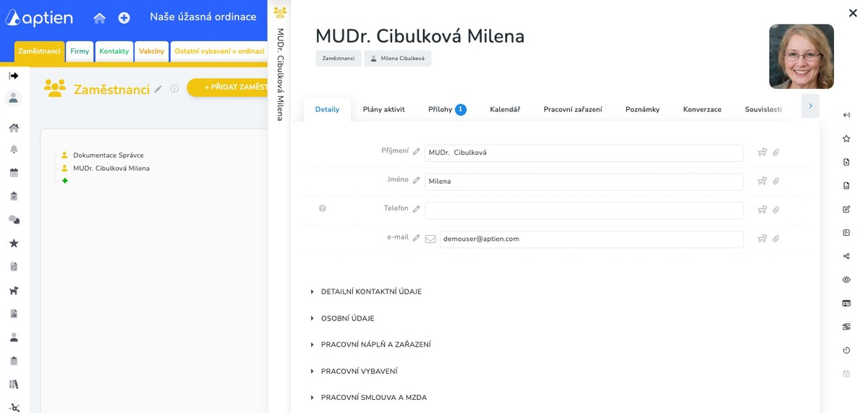Open the books icon in left sidebar
This screenshot has height=413, width=868.
tap(14, 384)
